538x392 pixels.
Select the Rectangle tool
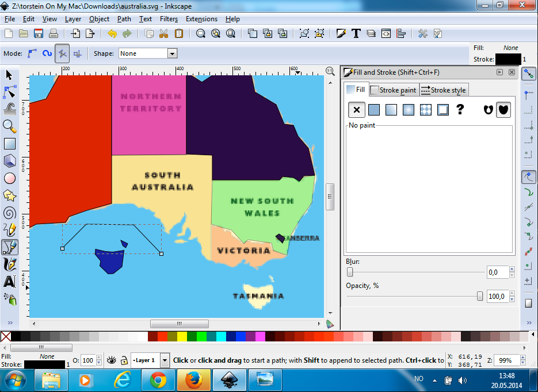pos(9,144)
